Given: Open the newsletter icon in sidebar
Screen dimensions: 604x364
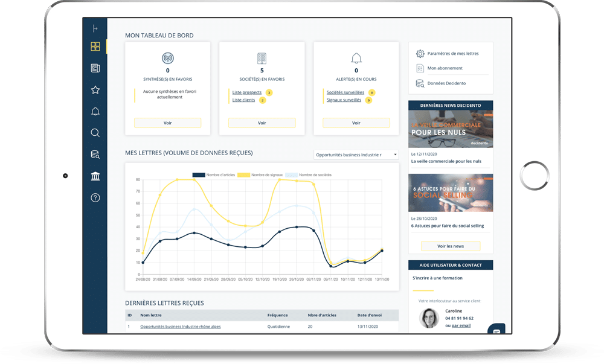Looking at the screenshot, I should 95,68.
